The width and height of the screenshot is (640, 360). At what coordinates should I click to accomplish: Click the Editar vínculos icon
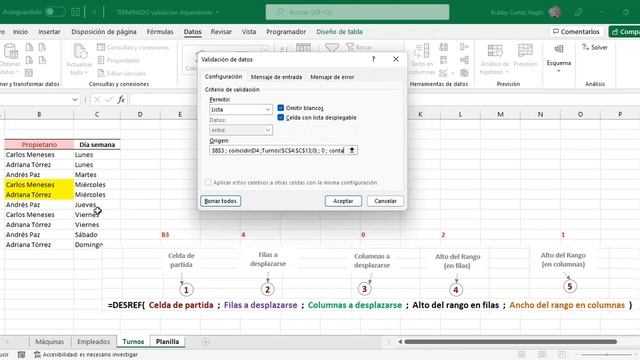tap(101, 73)
